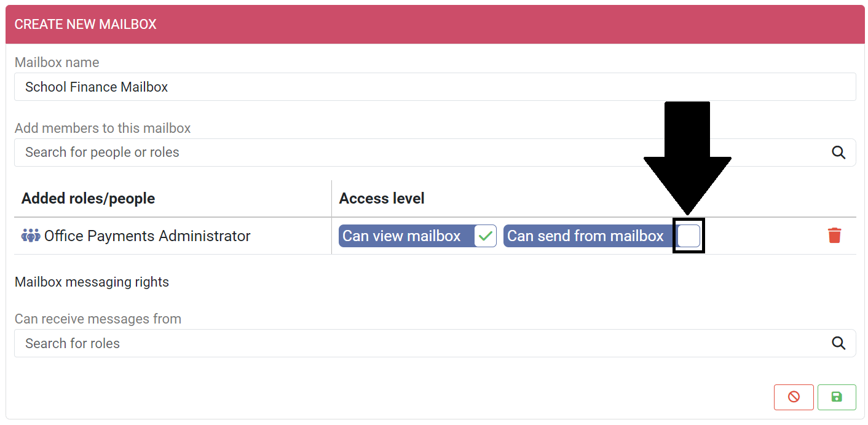The image size is (868, 425).
Task: Click the Added roles/people column header
Action: (x=88, y=199)
